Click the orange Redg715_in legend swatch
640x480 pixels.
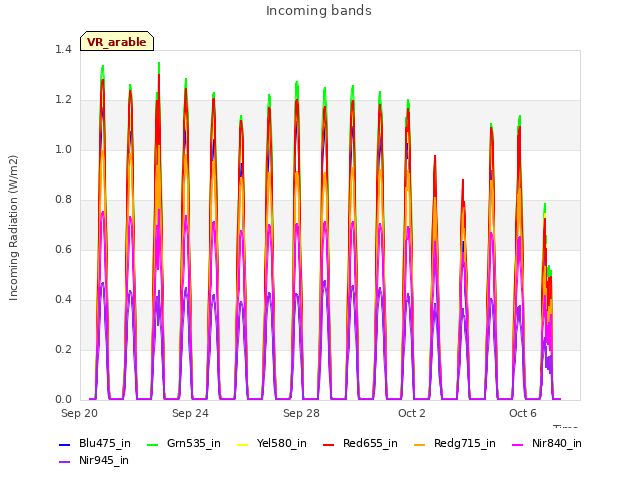(420, 444)
